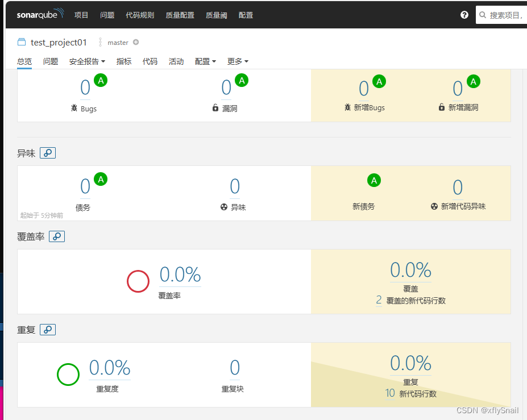Image resolution: width=527 pixels, height=420 pixels.
Task: Click the 10 新代码行数 value
Action: tap(390, 393)
